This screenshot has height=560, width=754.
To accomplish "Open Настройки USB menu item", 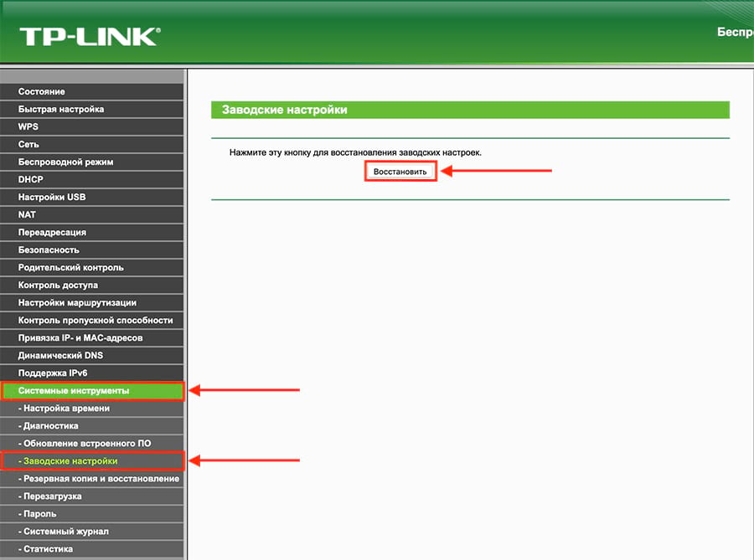I will tap(92, 197).
